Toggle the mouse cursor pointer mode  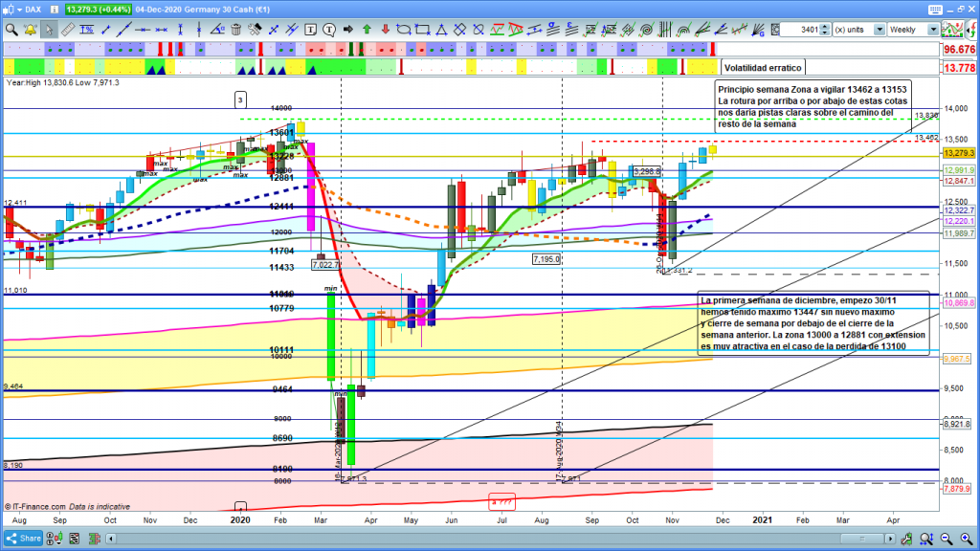(49, 30)
